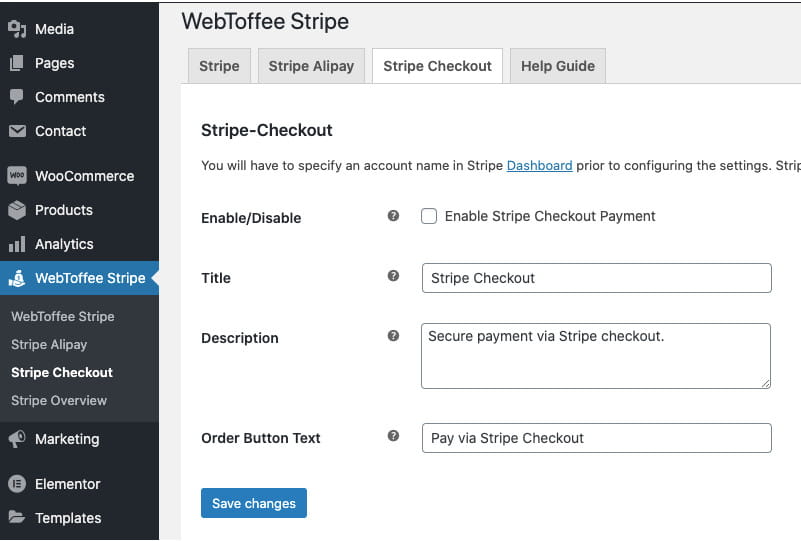Open Stripe Alipay submenu entry
The width and height of the screenshot is (801, 541).
49,345
